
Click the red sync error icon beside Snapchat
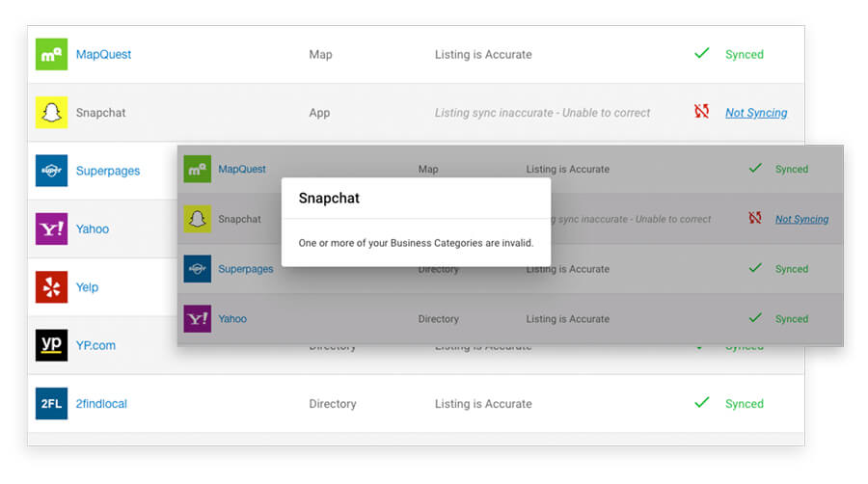701,112
